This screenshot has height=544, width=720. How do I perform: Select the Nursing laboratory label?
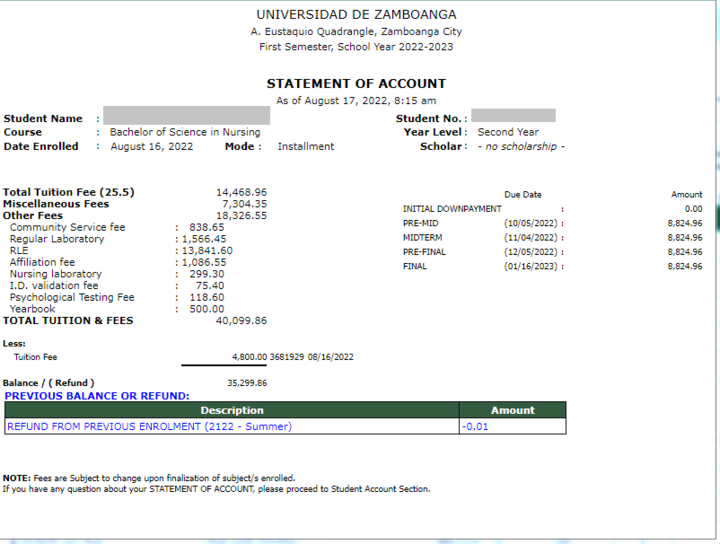(x=56, y=274)
